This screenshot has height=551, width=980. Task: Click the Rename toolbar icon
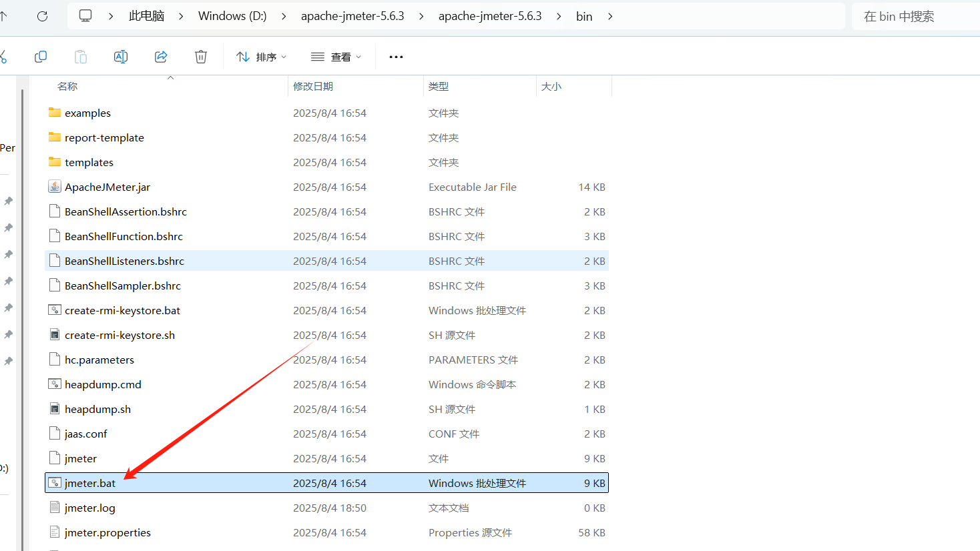coord(121,57)
